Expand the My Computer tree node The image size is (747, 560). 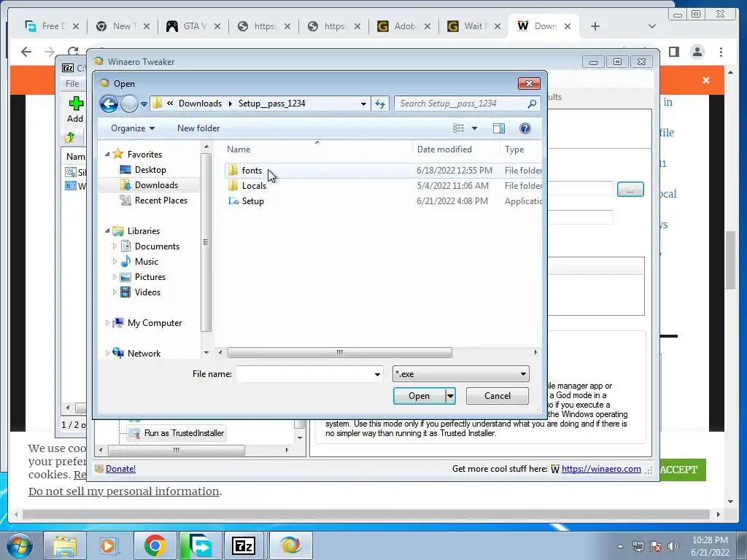pos(107,323)
